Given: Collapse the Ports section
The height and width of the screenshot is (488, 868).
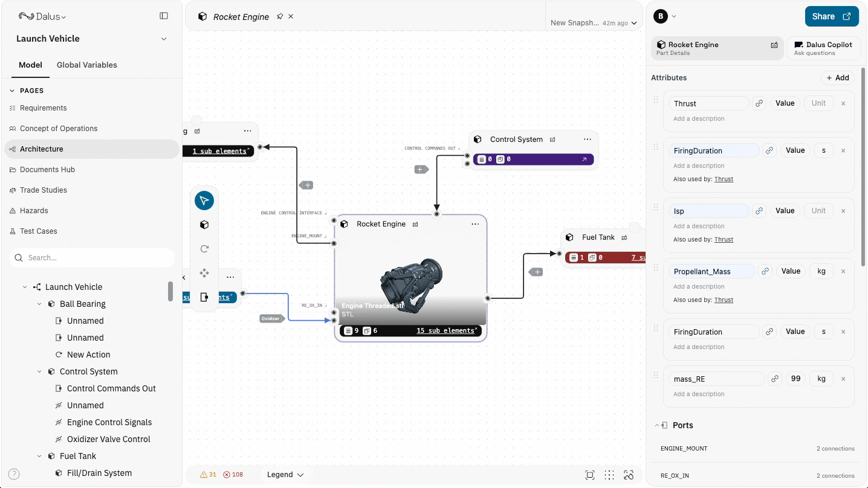Looking at the screenshot, I should pyautogui.click(x=657, y=425).
